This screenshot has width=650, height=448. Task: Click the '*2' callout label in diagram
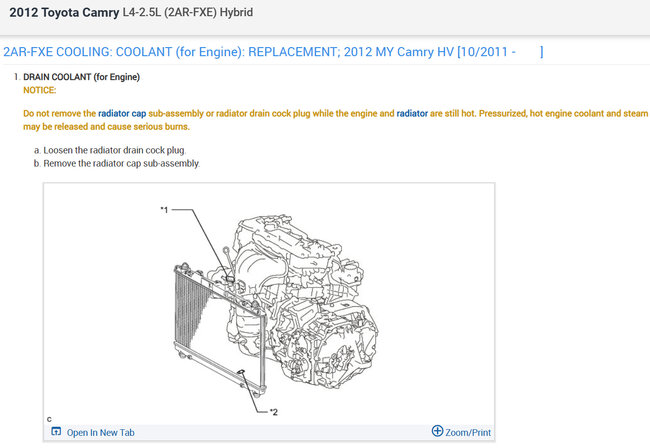[x=274, y=412]
